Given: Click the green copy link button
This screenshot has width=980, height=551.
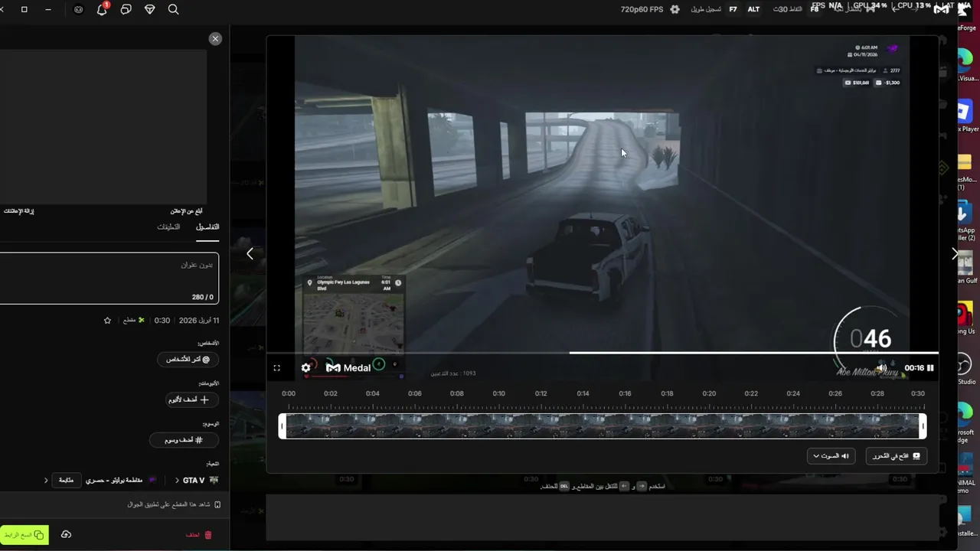Looking at the screenshot, I should click(x=24, y=535).
